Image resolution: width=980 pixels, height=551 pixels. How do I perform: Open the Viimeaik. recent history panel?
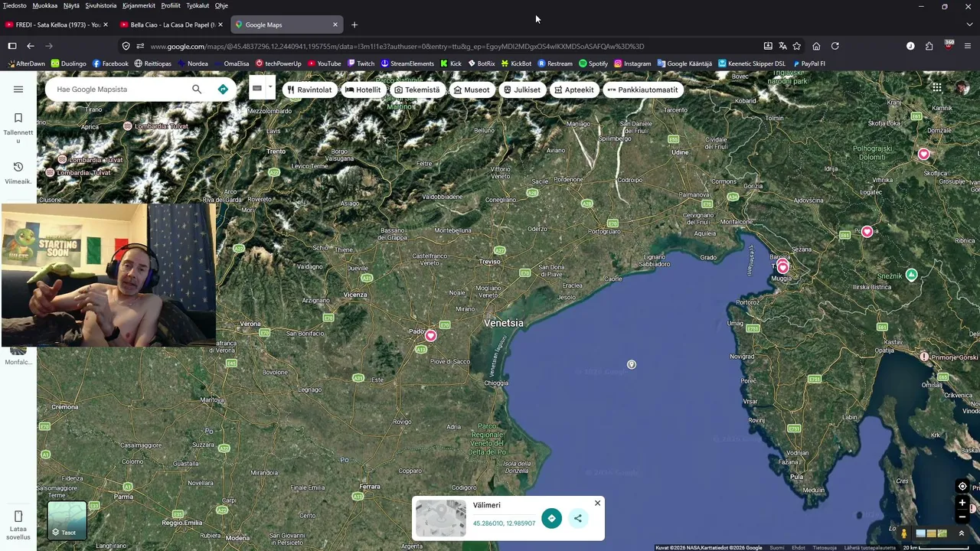(x=18, y=173)
